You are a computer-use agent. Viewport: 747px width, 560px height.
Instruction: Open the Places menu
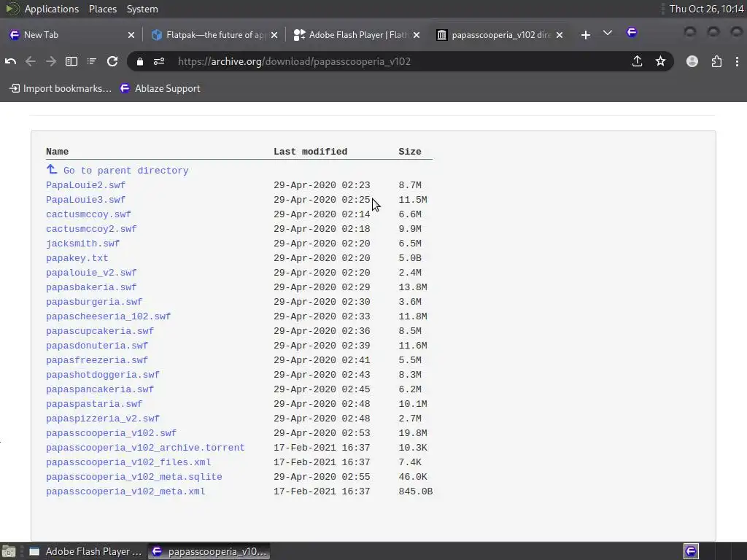tap(103, 9)
